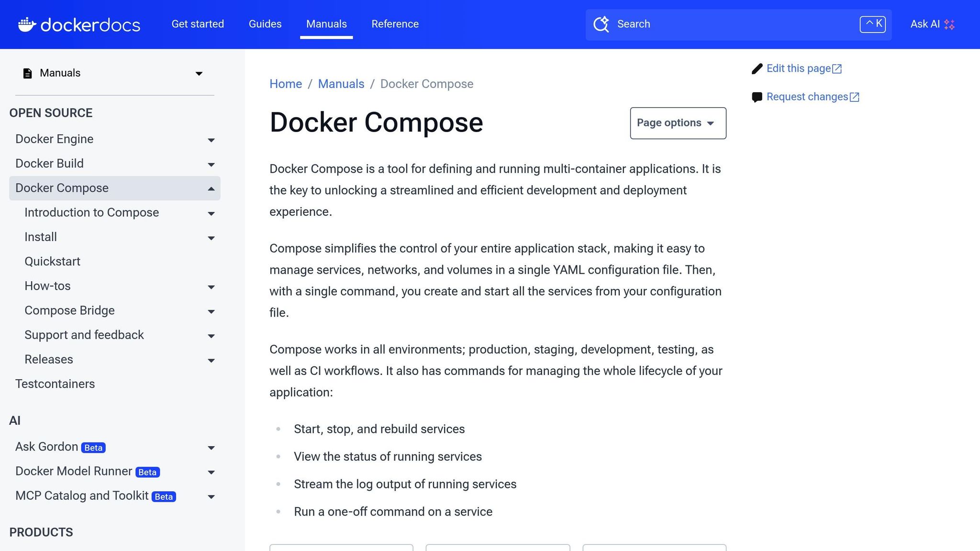Click the Ask AI button
Image resolution: width=980 pixels, height=551 pixels.
932,24
